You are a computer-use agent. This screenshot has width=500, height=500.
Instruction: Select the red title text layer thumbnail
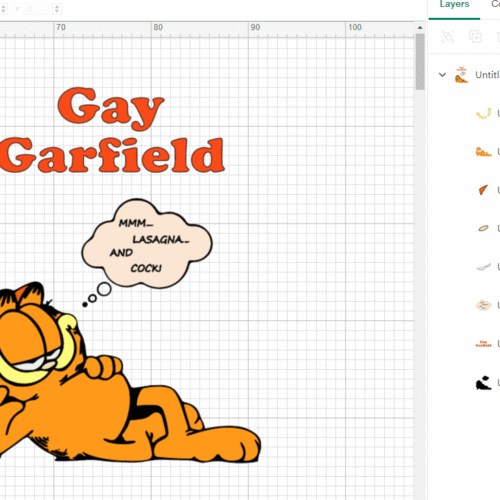[x=483, y=343]
